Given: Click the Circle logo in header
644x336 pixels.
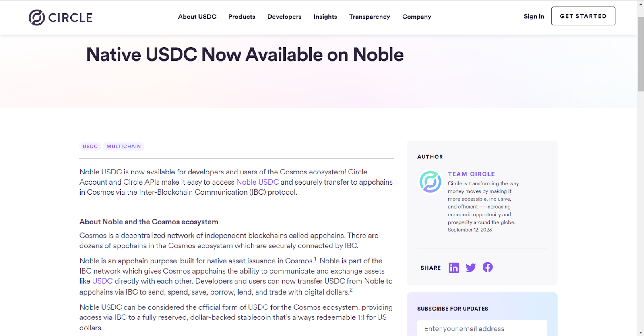Looking at the screenshot, I should coord(60,17).
